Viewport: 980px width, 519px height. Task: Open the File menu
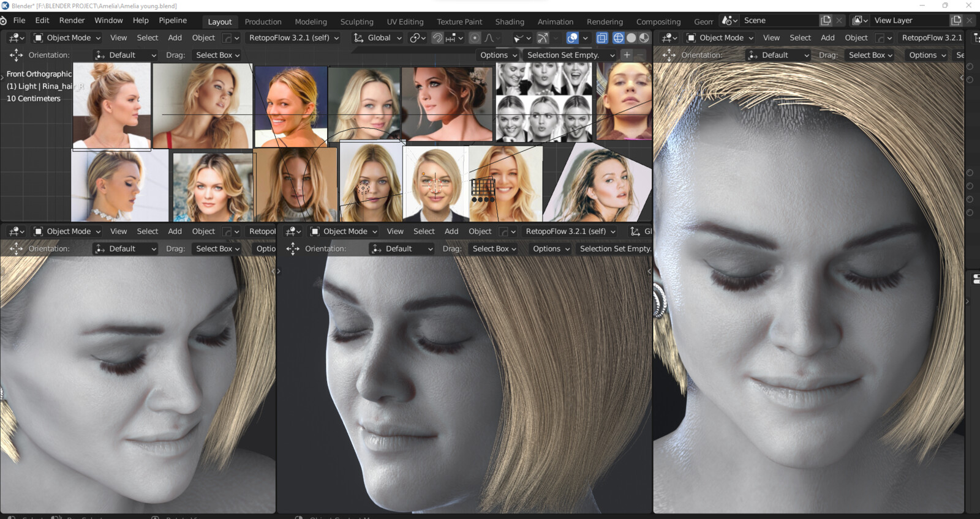pos(20,20)
